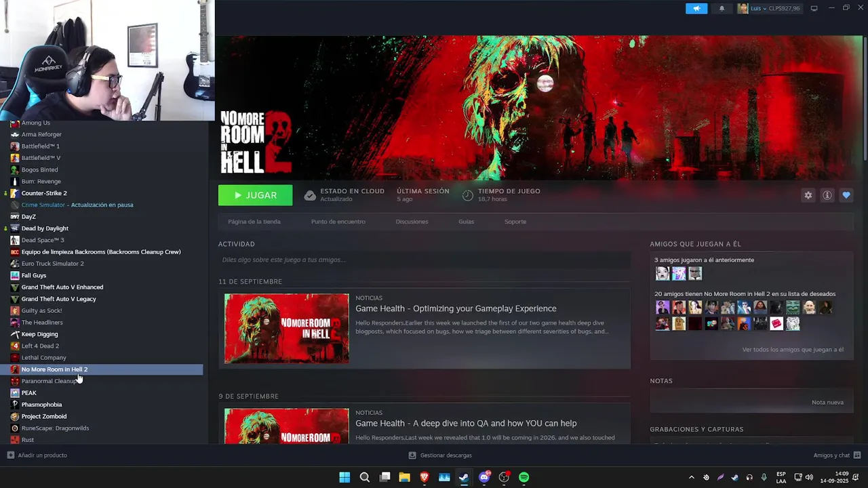This screenshot has width=868, height=488.
Task: Open the 'A deep dive into QA' news title
Action: point(466,423)
